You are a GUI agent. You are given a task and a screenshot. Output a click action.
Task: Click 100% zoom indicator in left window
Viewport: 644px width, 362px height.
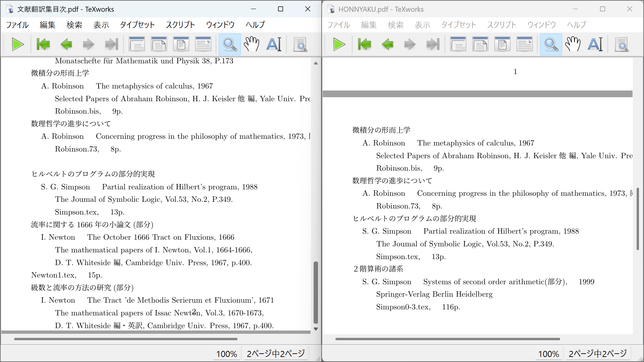tap(227, 354)
